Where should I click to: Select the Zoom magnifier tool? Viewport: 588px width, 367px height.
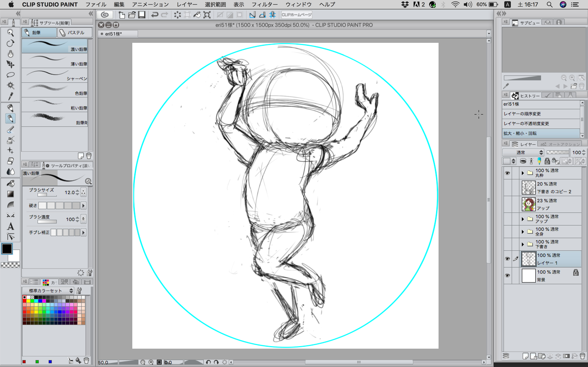[x=10, y=33]
